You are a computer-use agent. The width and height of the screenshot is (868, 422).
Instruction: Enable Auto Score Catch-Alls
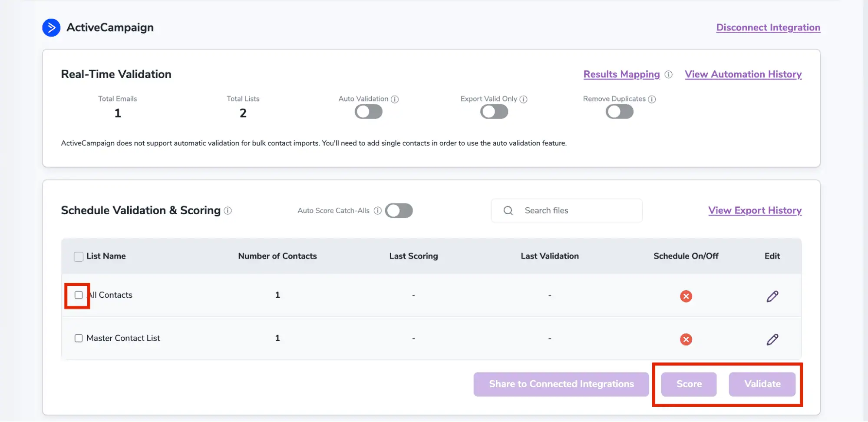(x=399, y=210)
